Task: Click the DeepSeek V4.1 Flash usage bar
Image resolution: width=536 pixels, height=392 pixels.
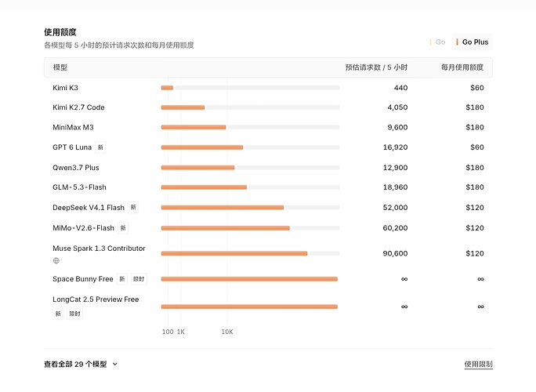Action: click(250, 208)
